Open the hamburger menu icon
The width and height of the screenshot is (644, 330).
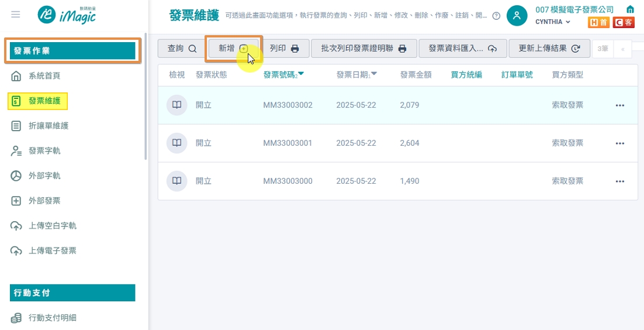pos(16,15)
